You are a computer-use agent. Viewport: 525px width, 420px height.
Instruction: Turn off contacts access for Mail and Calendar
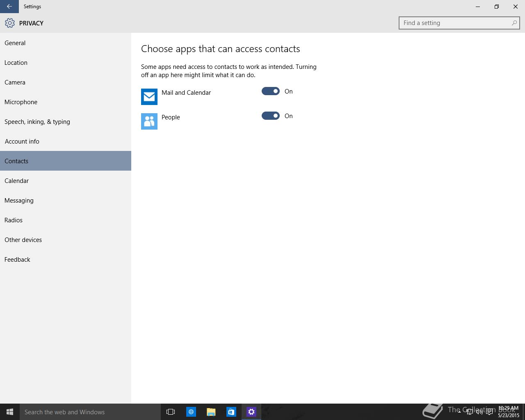pos(271,91)
